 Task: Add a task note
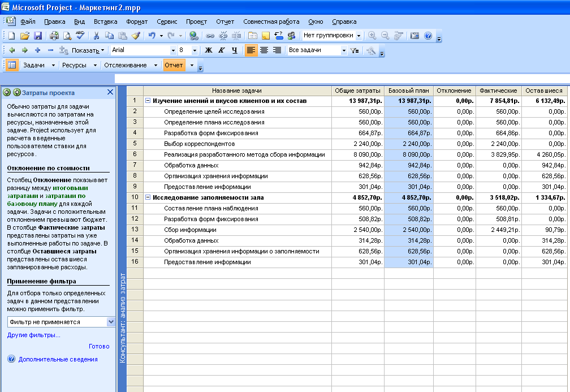[266, 36]
